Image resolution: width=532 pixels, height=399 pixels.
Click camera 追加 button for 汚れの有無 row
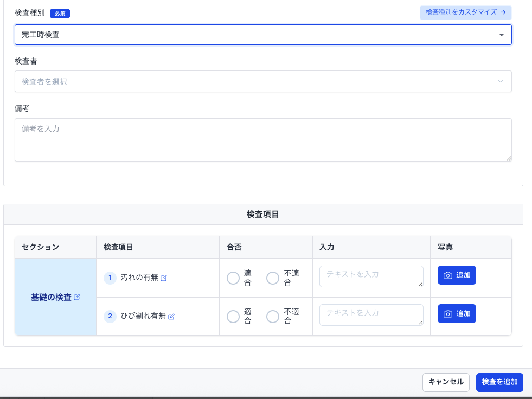[457, 275]
